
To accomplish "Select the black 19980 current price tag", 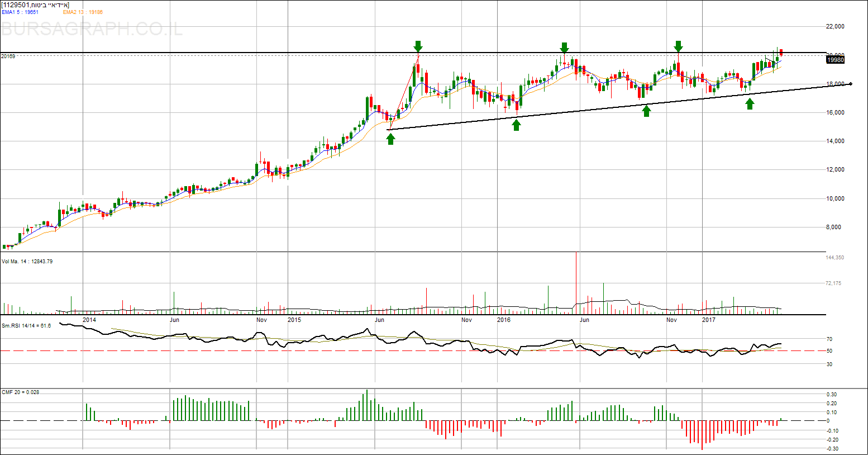I will (x=834, y=60).
